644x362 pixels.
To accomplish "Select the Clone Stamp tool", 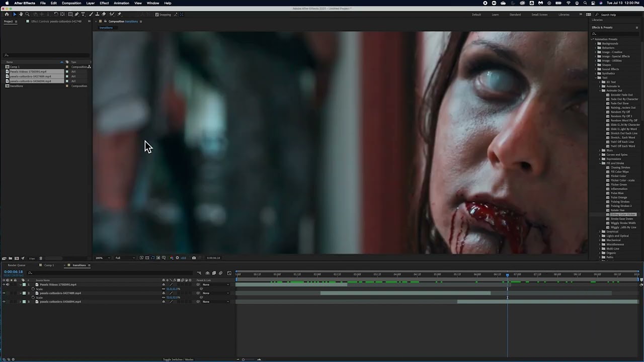I will [x=98, y=15].
